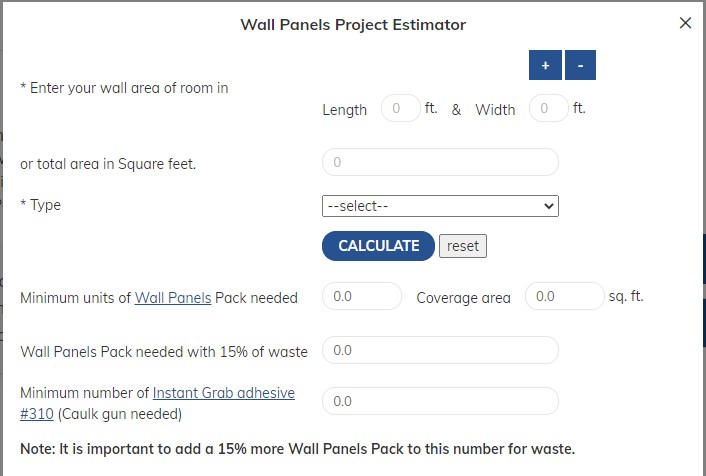Viewport: 706px width, 476px height.
Task: Select the Instant Grab adhesive quantity field
Action: pos(440,401)
